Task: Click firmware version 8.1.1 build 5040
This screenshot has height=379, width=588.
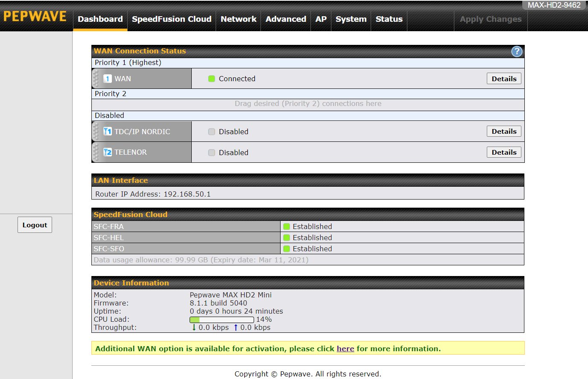Action: click(218, 303)
